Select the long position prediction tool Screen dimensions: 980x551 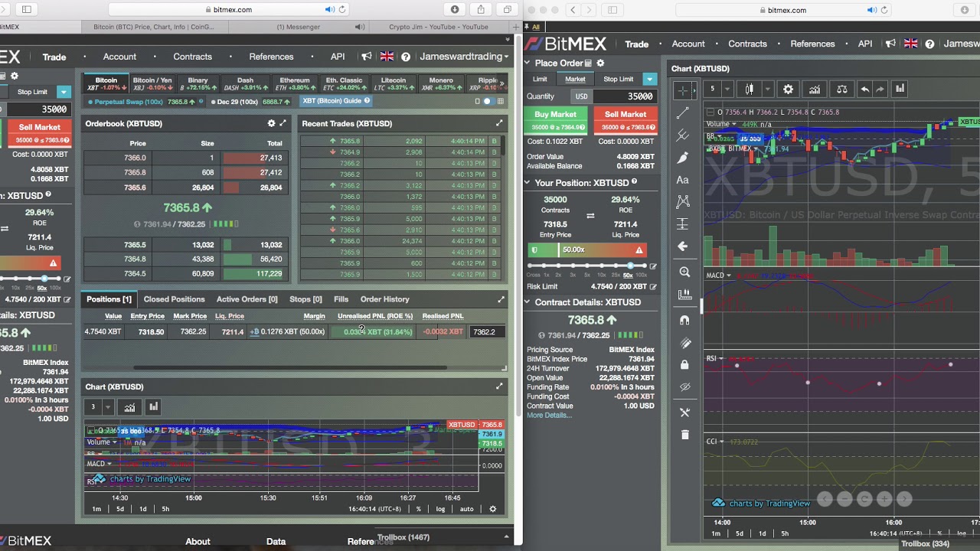(684, 224)
